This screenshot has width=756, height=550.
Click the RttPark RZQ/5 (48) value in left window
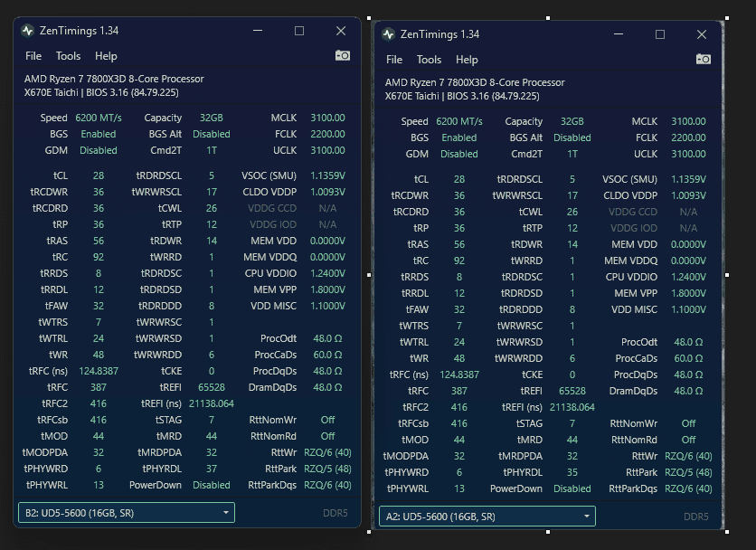click(x=327, y=469)
